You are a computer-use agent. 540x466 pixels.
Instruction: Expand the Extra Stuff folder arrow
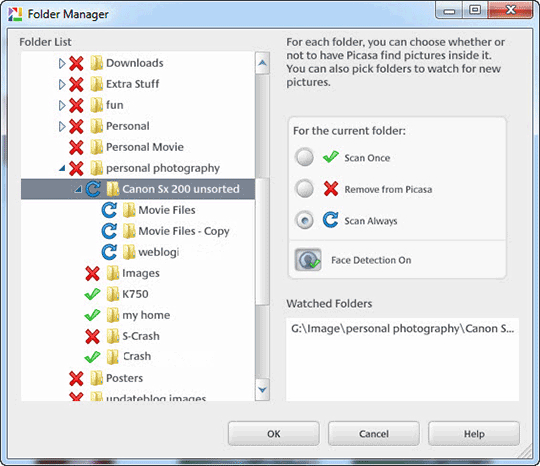(62, 84)
